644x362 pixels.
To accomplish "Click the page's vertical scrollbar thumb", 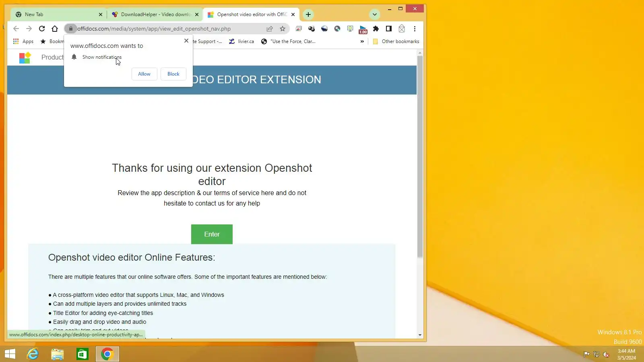I will pos(420,156).
